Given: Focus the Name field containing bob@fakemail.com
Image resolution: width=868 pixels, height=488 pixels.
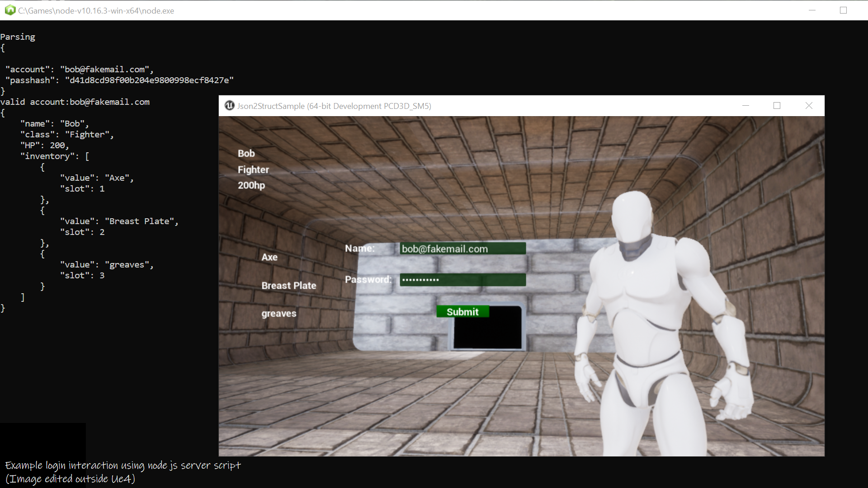Looking at the screenshot, I should pyautogui.click(x=462, y=249).
